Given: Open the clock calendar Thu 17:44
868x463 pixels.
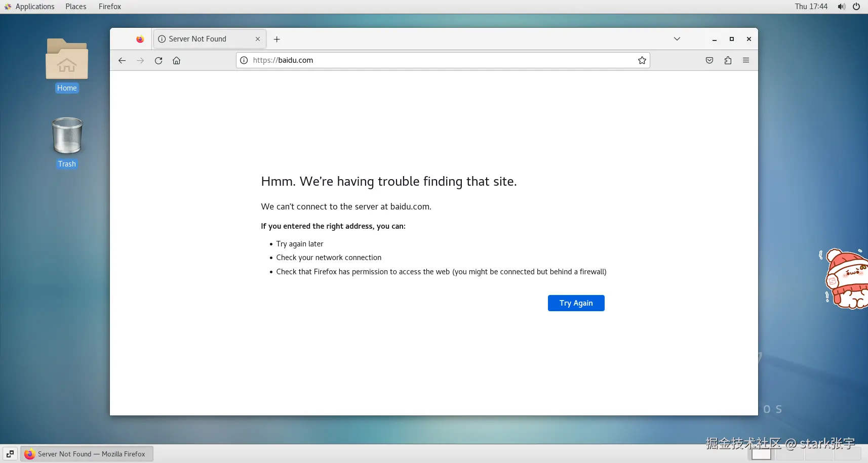Looking at the screenshot, I should point(811,7).
